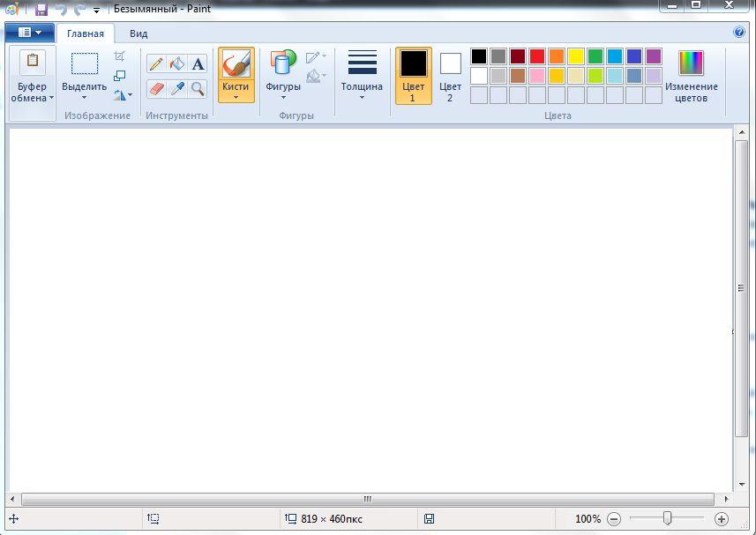Click the Resize icon in Изображение group
This screenshot has height=535, width=756.
(120, 76)
